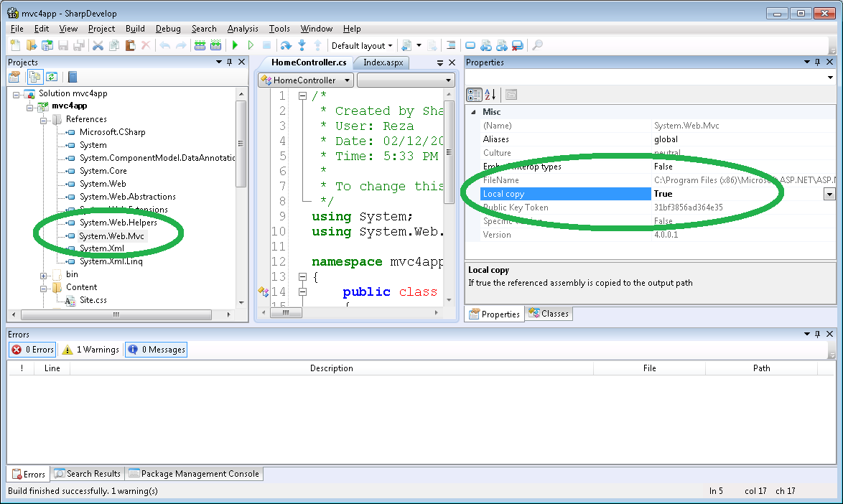Click the Search icon on the toolbar
The height and width of the screenshot is (504, 843).
(x=536, y=45)
